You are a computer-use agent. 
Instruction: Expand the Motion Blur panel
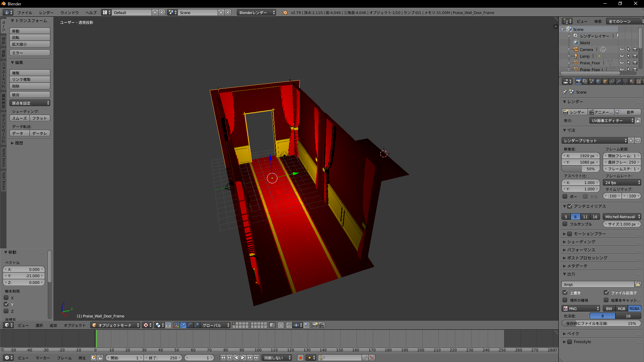tap(590, 234)
